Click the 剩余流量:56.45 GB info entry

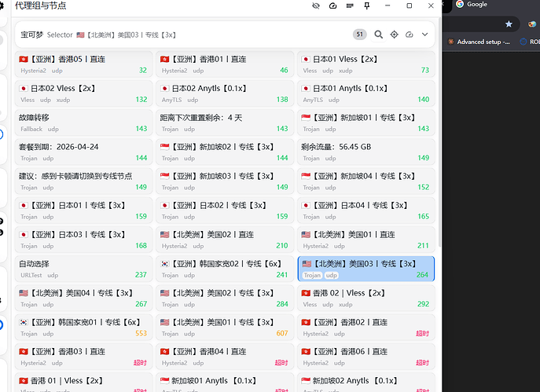(366, 152)
